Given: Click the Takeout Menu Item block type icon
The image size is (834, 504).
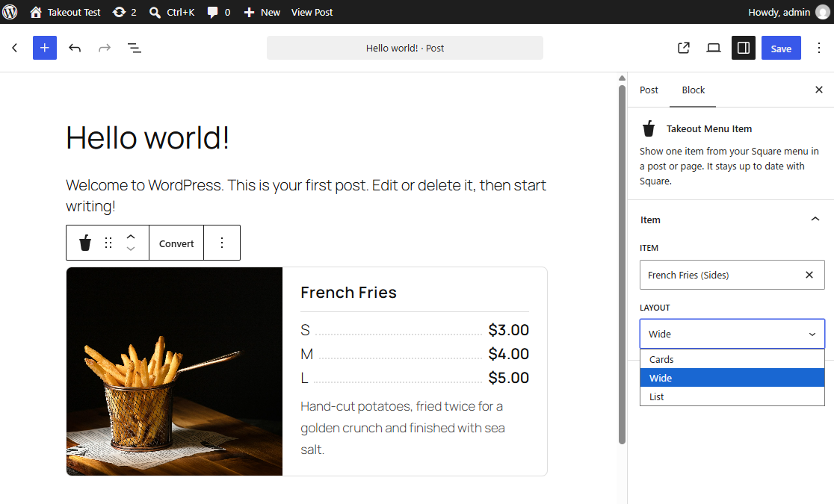Looking at the screenshot, I should [x=85, y=243].
